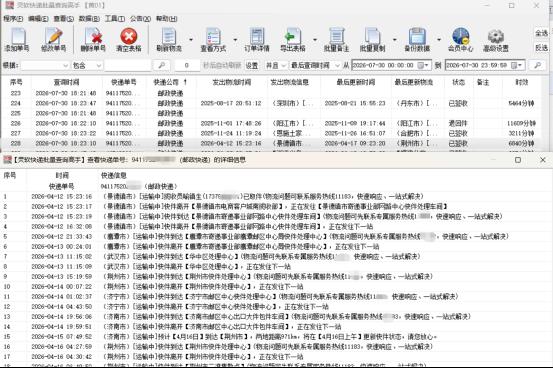Image resolution: width=553 pixels, height=368 pixels.
Task: Open the 查看(S) menu
Action: (x=64, y=18)
